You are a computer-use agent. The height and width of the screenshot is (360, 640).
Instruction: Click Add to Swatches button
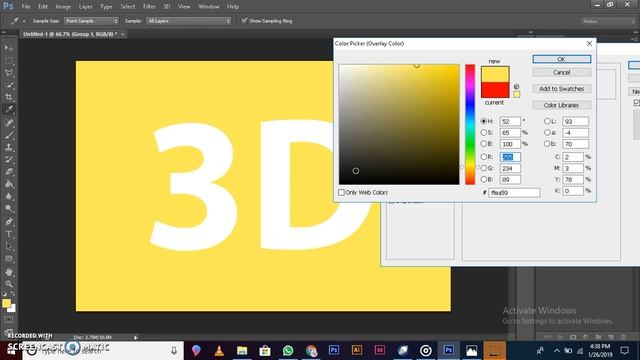tap(562, 89)
